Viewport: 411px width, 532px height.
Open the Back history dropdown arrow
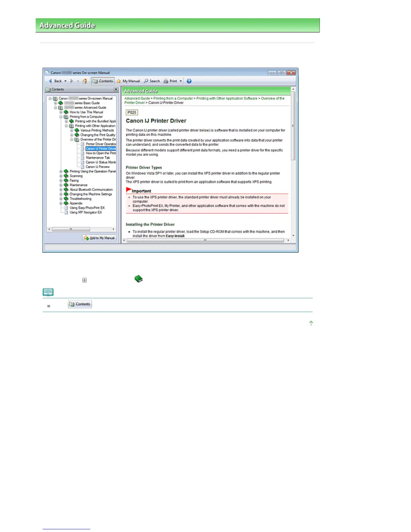[65, 81]
